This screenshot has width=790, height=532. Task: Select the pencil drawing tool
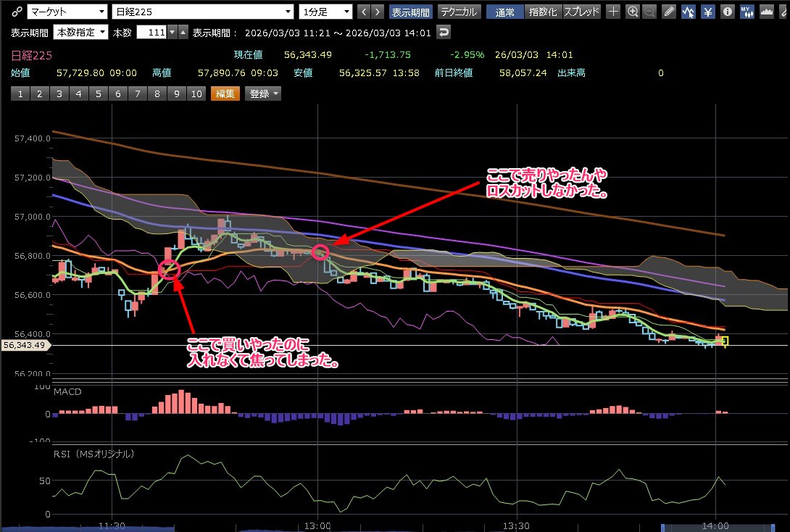point(670,12)
